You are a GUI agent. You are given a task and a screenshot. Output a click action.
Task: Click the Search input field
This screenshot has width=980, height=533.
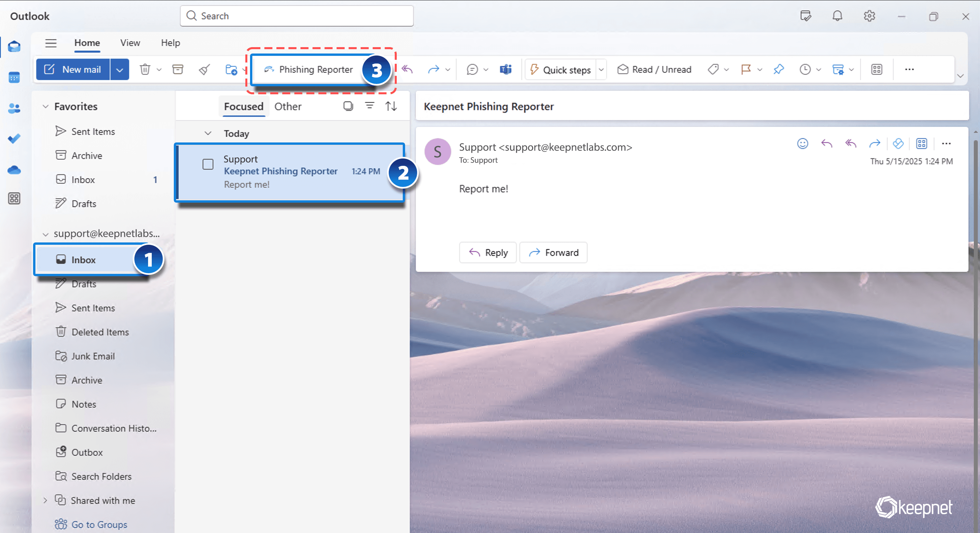297,16
